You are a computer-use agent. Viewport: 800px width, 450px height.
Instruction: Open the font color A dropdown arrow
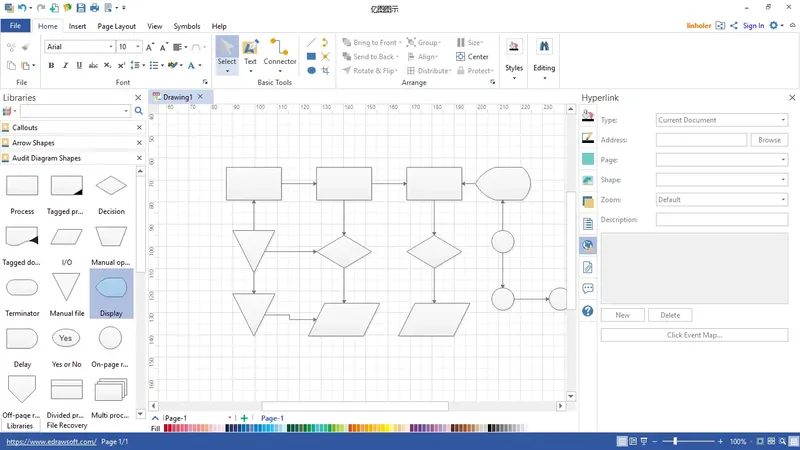point(200,65)
